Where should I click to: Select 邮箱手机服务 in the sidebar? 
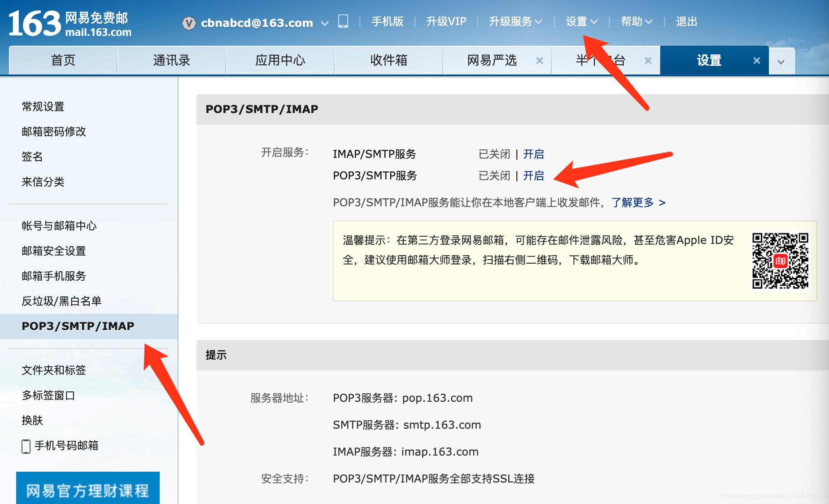[54, 276]
